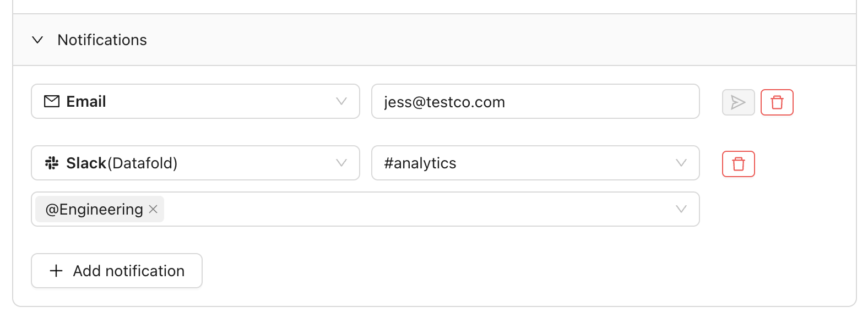Delete the Email notification with trash icon
The image size is (868, 318).
click(777, 102)
